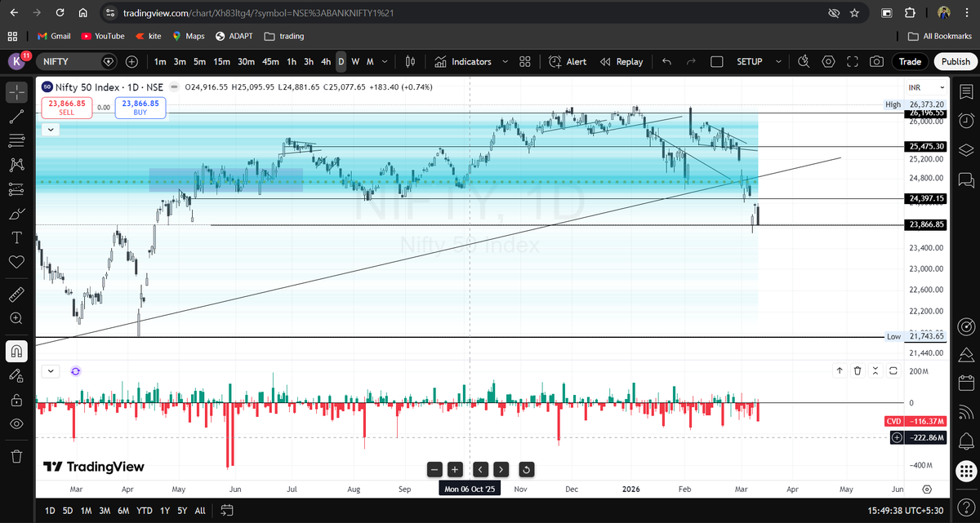Collapse the CVD pane legend chevron

pos(50,370)
